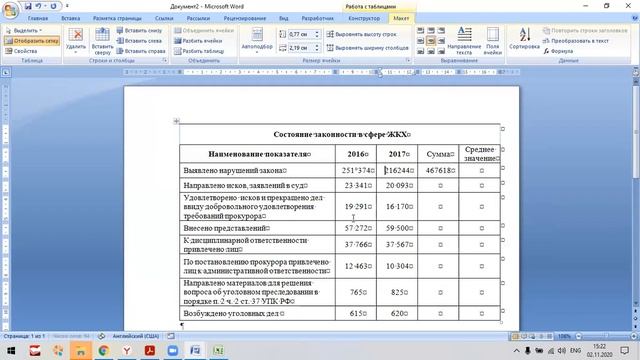Convert table to text (Преобразовать в текст)
This screenshot has width=640, height=360.
[x=576, y=41]
